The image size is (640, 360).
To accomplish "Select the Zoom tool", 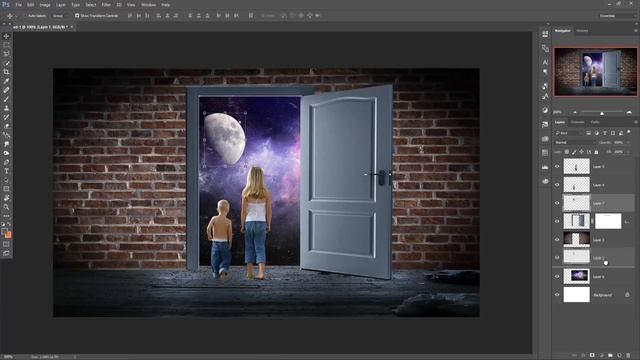I will tap(6, 207).
